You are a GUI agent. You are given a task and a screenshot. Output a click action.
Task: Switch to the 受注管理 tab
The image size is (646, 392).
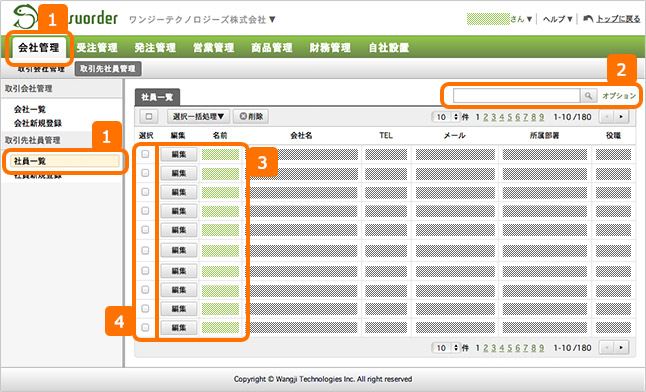coord(97,47)
